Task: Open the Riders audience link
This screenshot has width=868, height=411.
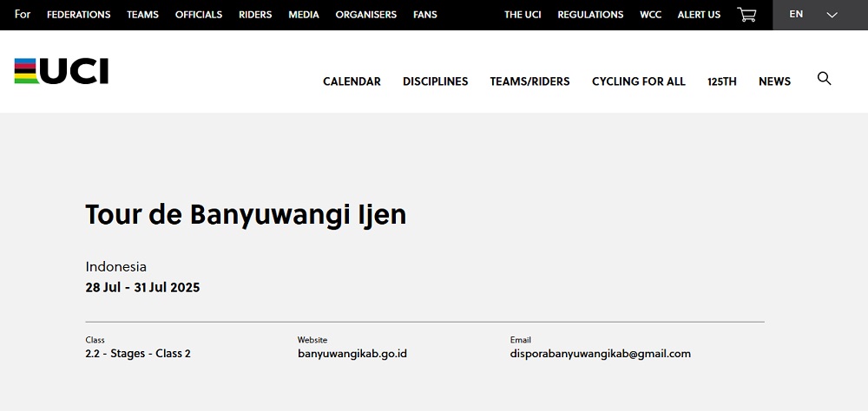Action: (255, 15)
